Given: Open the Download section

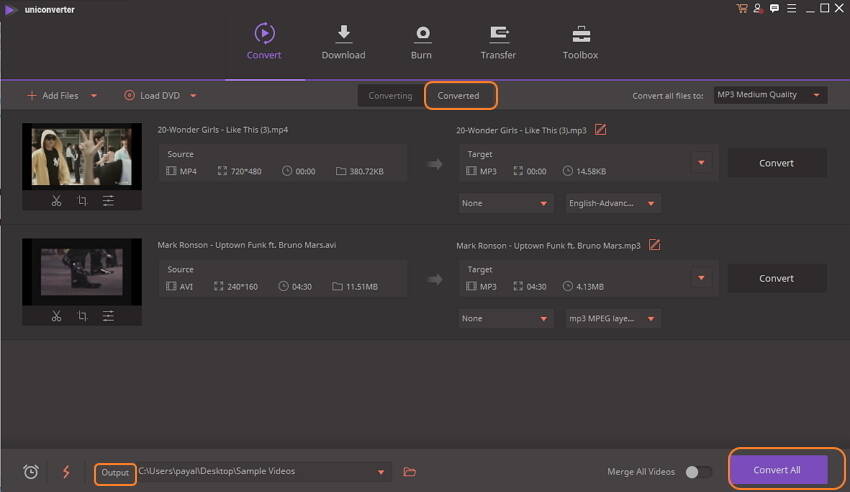Looking at the screenshot, I should tap(343, 42).
